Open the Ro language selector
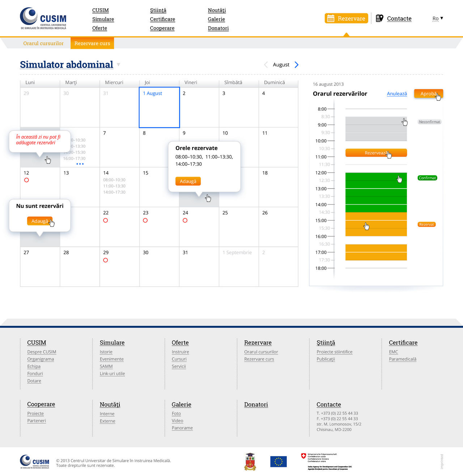 pyautogui.click(x=437, y=18)
